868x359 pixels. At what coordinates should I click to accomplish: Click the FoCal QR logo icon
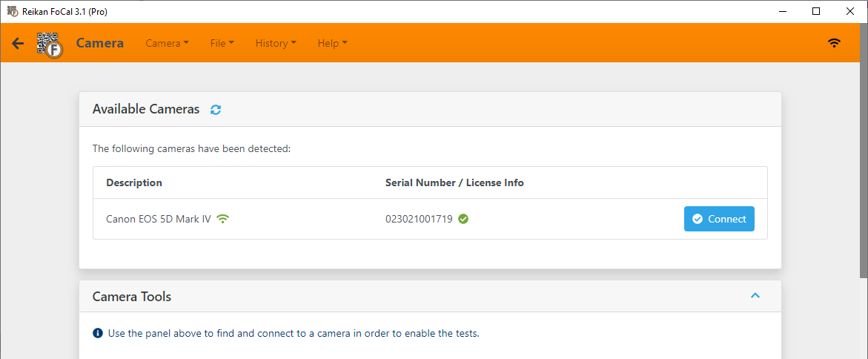[x=50, y=44]
